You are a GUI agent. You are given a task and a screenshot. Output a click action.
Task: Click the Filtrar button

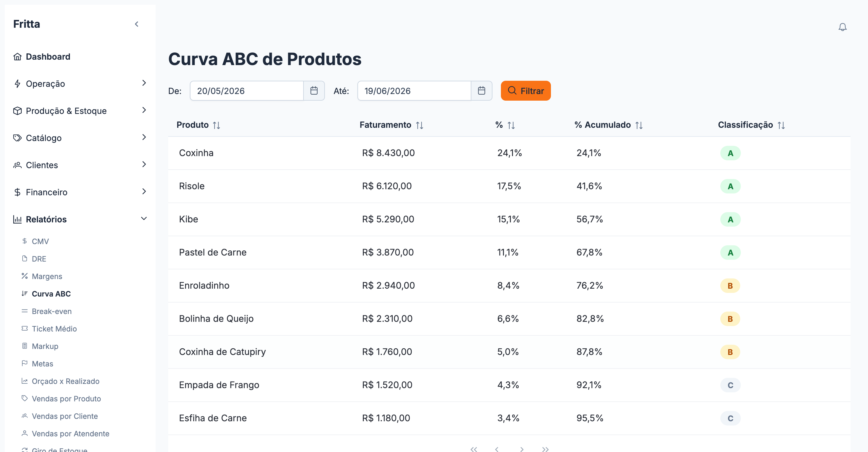point(525,91)
